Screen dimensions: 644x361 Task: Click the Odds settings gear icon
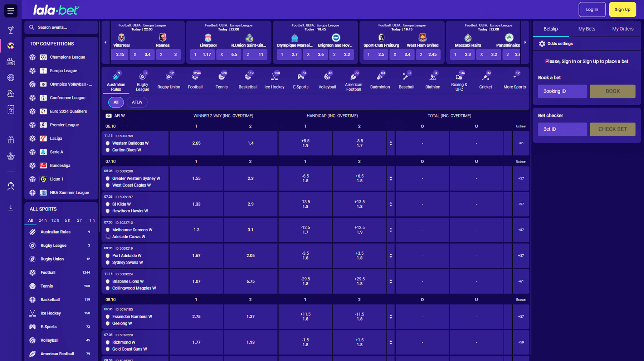click(x=542, y=44)
